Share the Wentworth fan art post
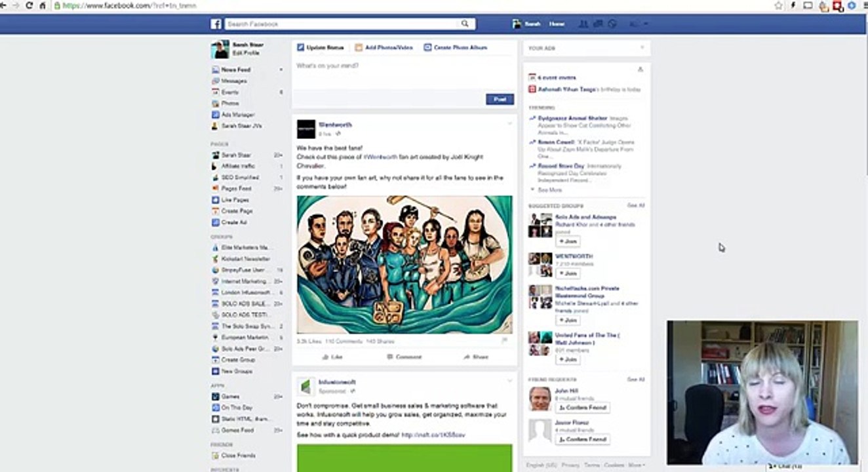The image size is (868, 472). pyautogui.click(x=476, y=357)
